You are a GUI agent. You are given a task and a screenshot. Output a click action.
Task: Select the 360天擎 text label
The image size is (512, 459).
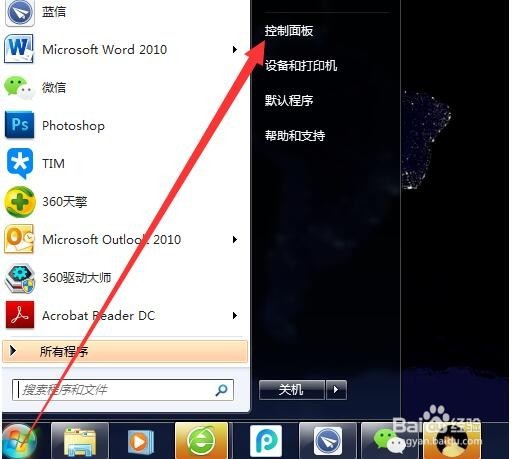point(65,201)
